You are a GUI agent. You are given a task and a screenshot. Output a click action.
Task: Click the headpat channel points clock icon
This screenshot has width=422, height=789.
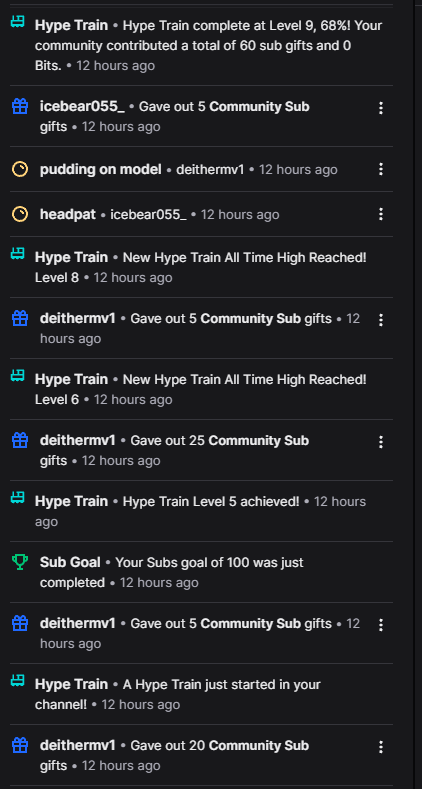20,214
